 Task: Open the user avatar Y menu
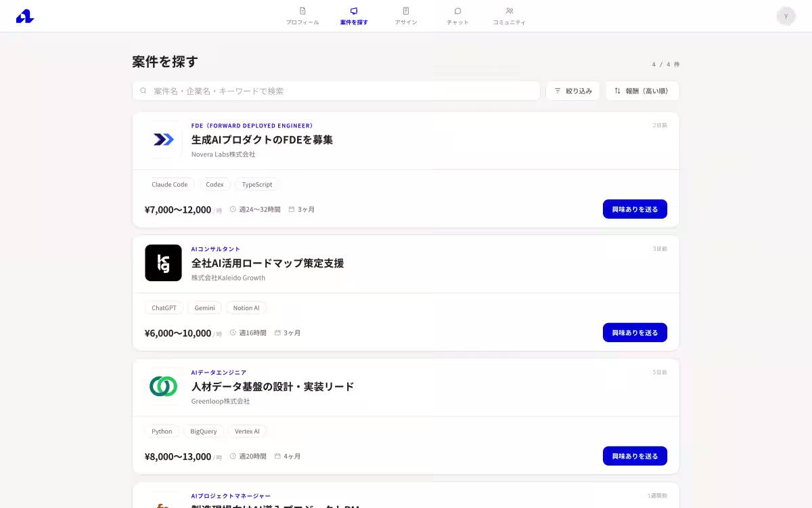[x=786, y=16]
